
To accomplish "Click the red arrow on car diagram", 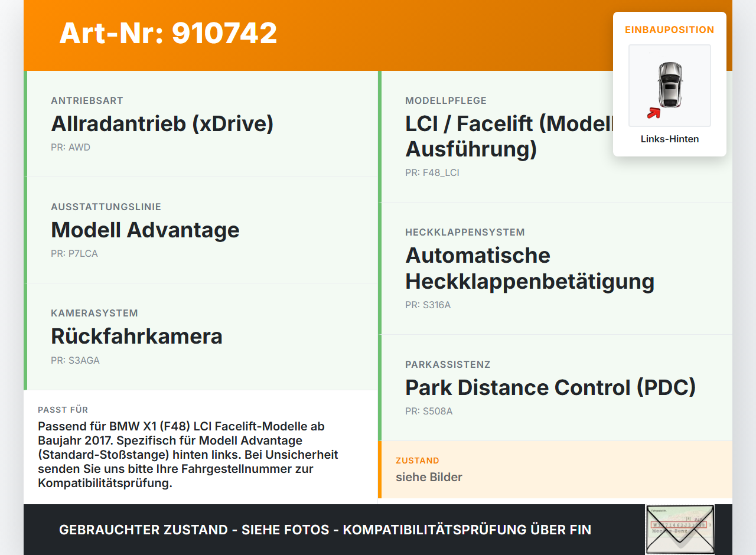I will pyautogui.click(x=653, y=113).
